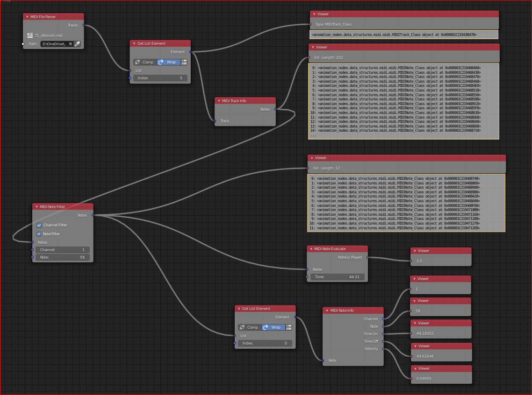The height and width of the screenshot is (395, 532).
Task: Click the Viewer value 58
Action: [x=417, y=310]
